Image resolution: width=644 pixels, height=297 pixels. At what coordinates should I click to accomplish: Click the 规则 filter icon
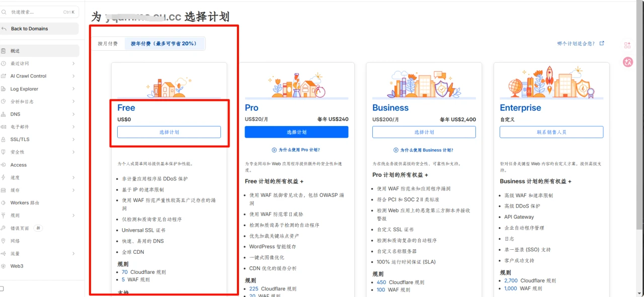tap(4, 215)
